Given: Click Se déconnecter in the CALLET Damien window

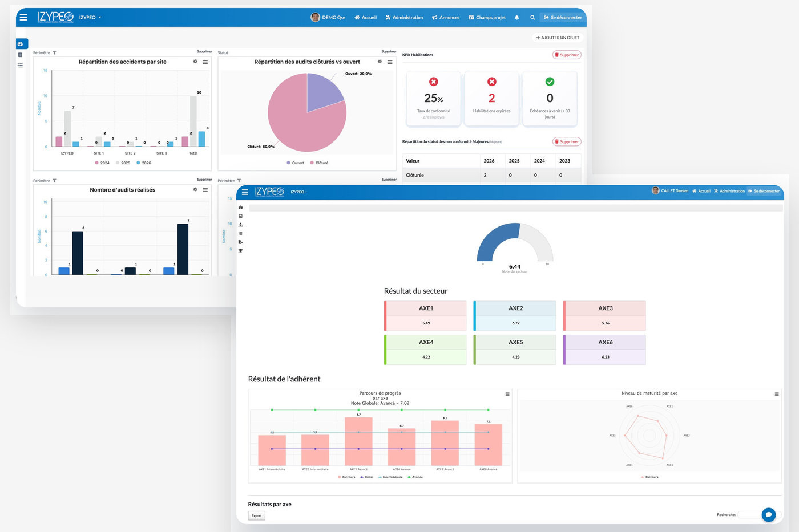Looking at the screenshot, I should [x=764, y=191].
